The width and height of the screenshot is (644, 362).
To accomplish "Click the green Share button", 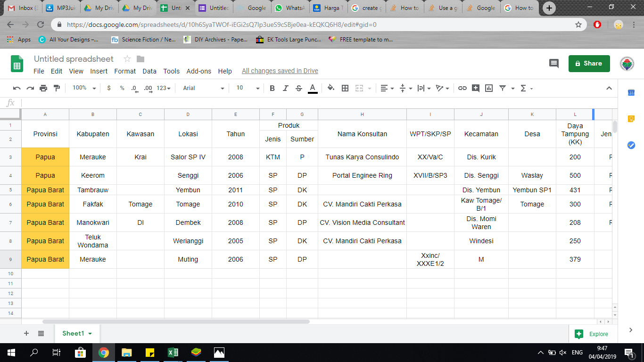I will pyautogui.click(x=589, y=64).
